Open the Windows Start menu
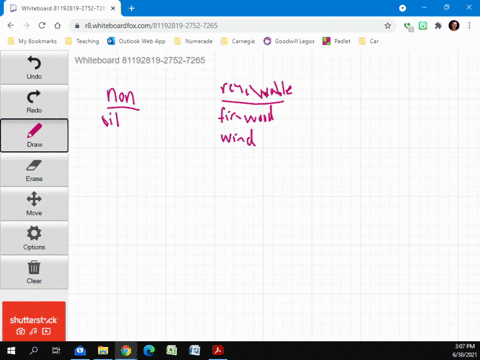480x360 pixels. coord(11,351)
